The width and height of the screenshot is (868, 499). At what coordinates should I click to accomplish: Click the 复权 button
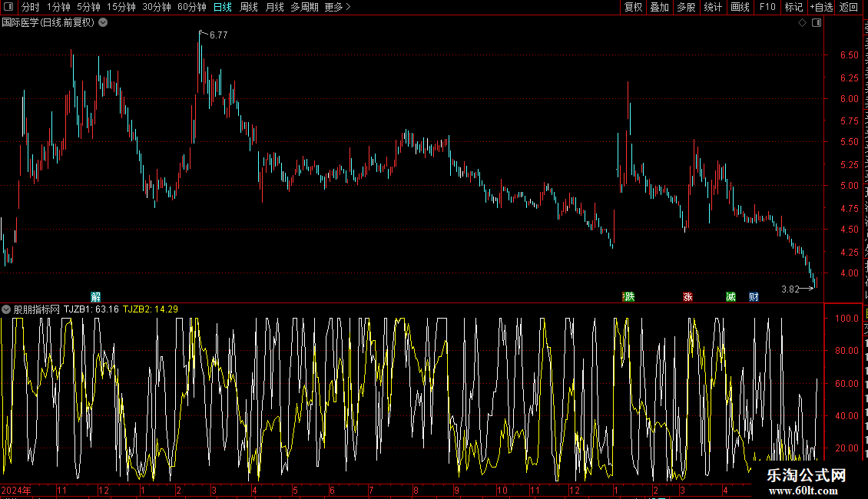[x=633, y=7]
